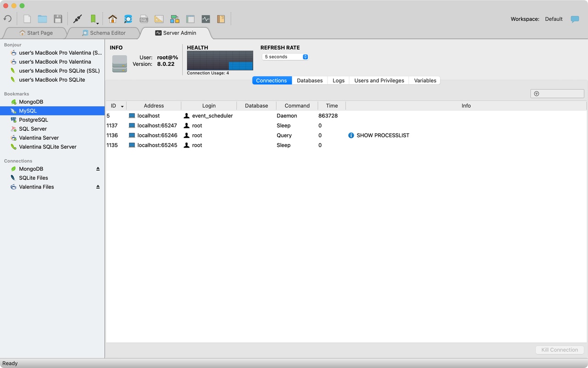This screenshot has height=368, width=588.
Task: Open the green bookmark dropdown
Action: [94, 19]
